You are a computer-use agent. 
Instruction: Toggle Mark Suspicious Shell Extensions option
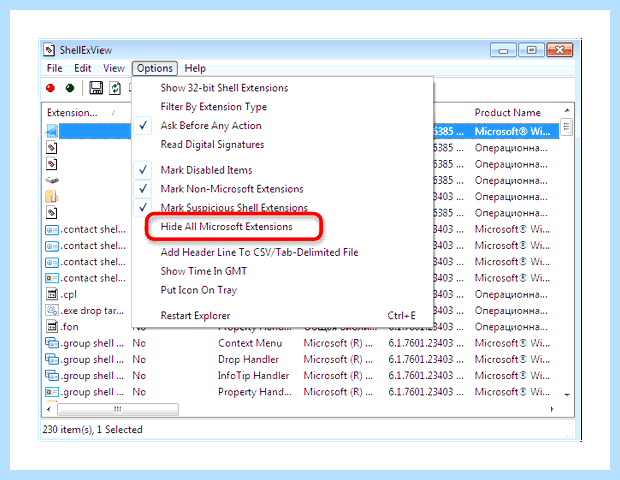pyautogui.click(x=234, y=207)
